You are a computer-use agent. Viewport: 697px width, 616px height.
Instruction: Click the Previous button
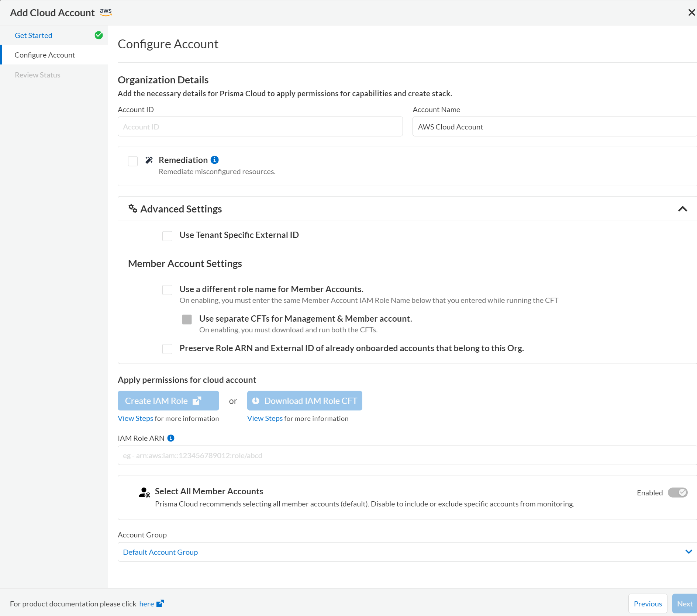coord(648,604)
